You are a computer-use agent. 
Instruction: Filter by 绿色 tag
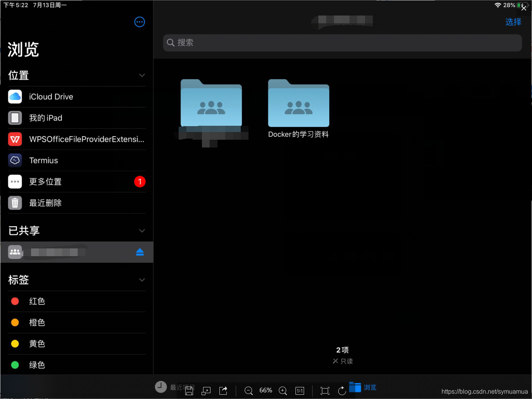tap(77, 365)
